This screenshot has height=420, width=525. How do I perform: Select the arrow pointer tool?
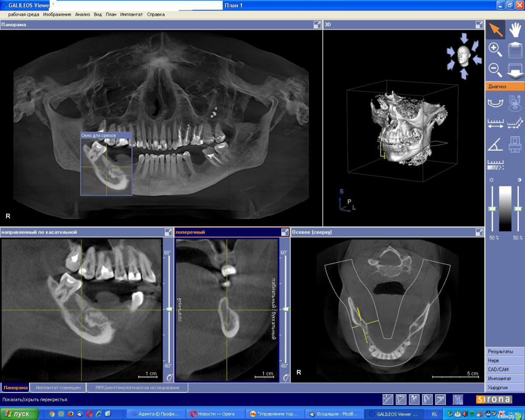click(x=495, y=30)
